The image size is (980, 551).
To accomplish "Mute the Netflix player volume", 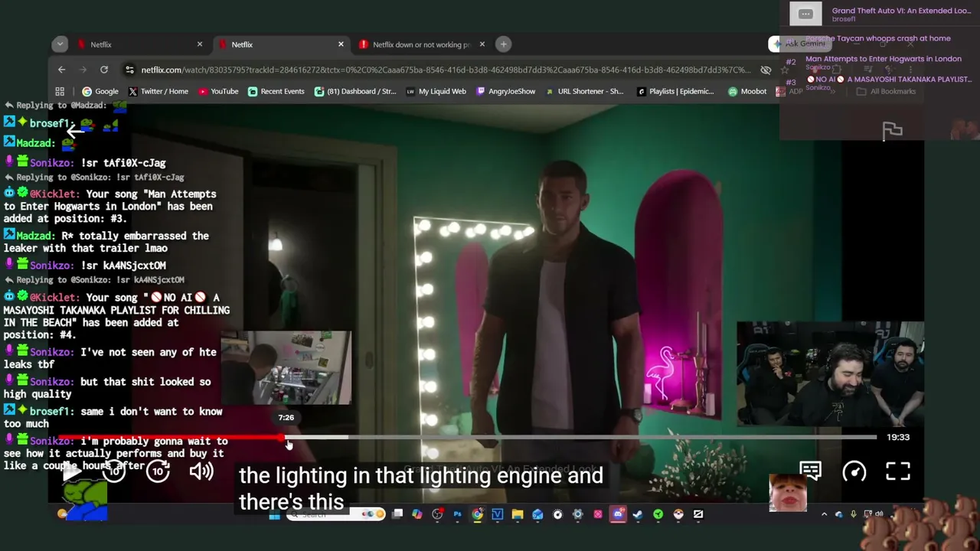I will tap(201, 471).
